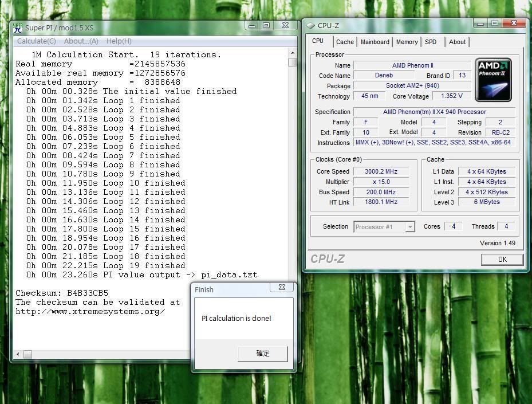Screen dimensions: 532x404
Task: Close the CPU-Z window
Action: pyautogui.click(x=514, y=23)
